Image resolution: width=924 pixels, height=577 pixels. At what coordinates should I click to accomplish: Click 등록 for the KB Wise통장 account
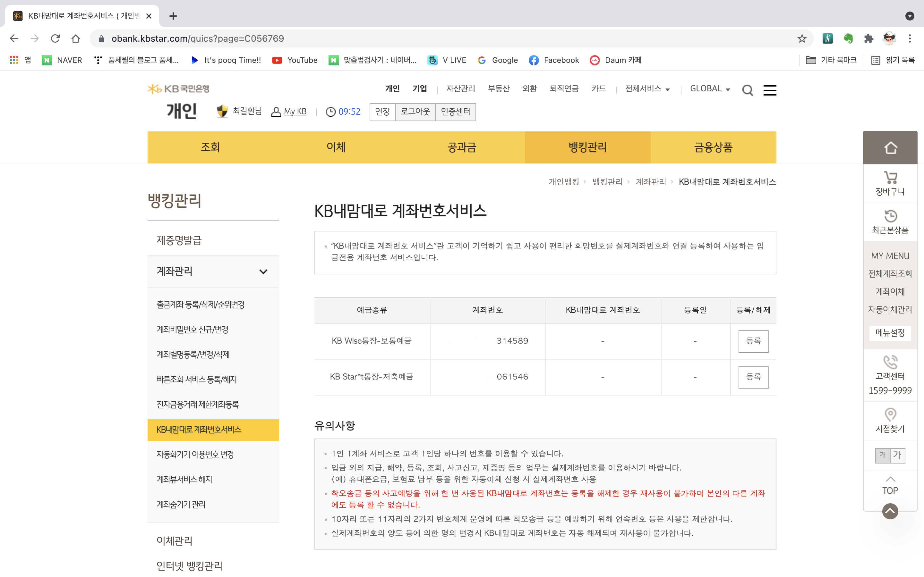tap(753, 341)
